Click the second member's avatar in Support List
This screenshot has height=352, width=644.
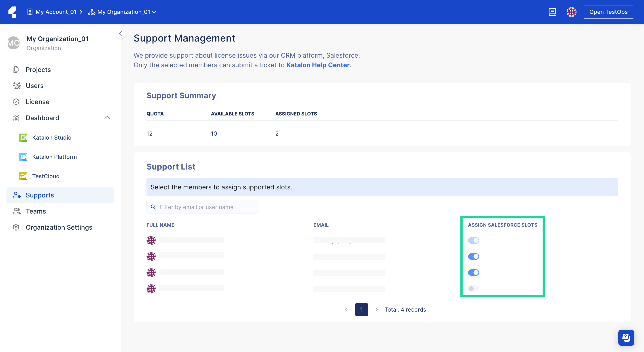151,256
